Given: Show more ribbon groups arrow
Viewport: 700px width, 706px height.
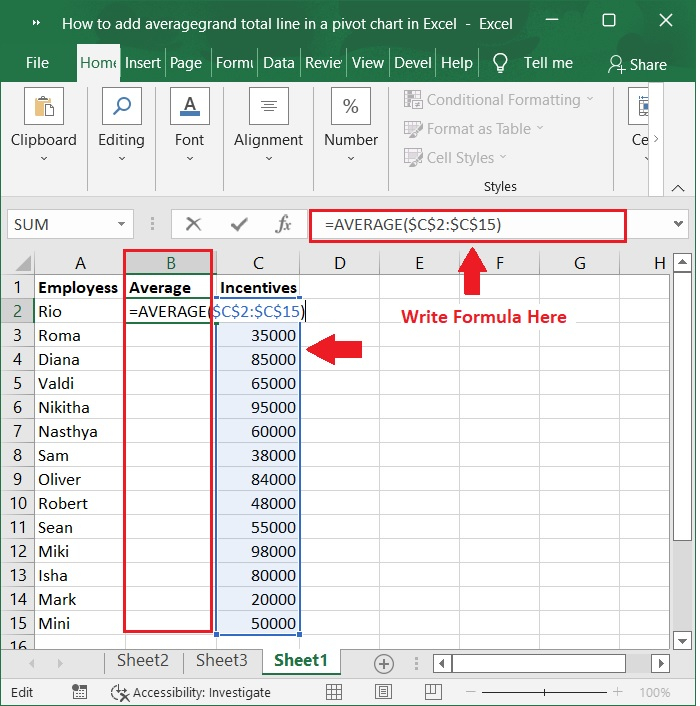Looking at the screenshot, I should tap(656, 139).
